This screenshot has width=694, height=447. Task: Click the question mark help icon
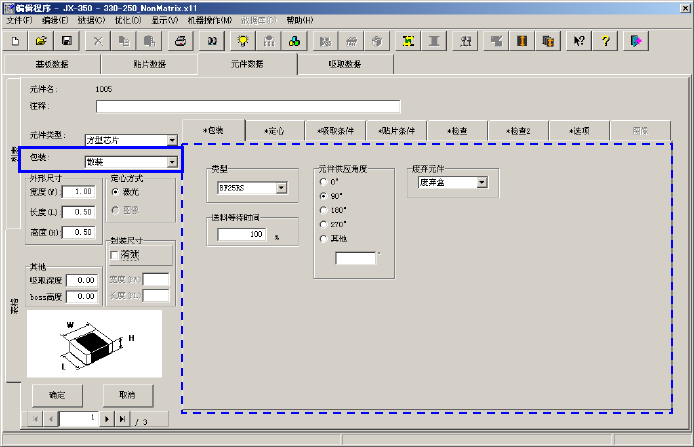(x=606, y=41)
